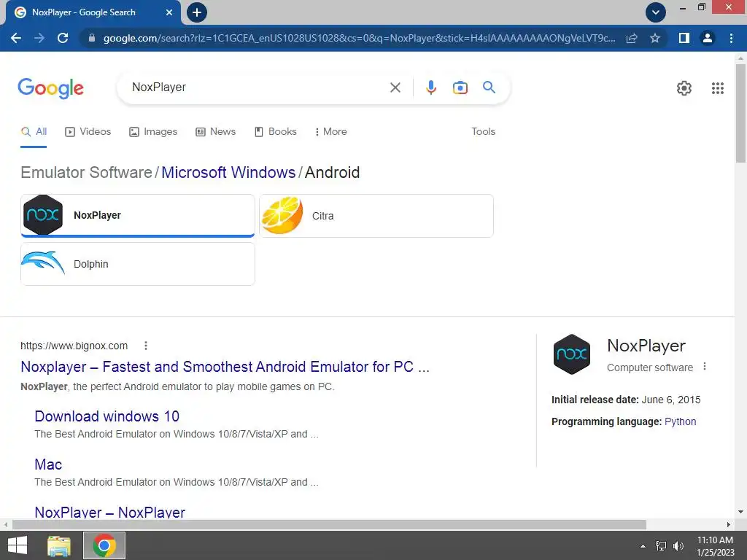Open the NoxPlayer – NoxPlayer sitelink
The height and width of the screenshot is (560, 747).
coord(109,513)
